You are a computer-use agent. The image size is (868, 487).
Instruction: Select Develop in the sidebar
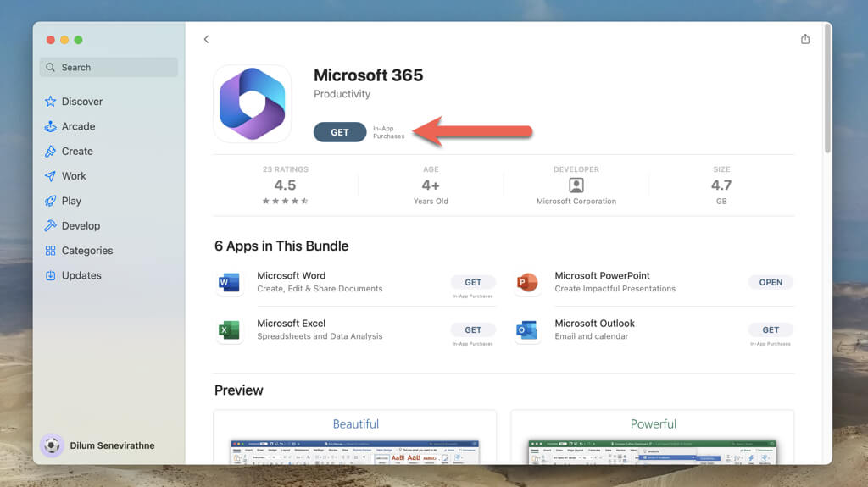pos(81,226)
